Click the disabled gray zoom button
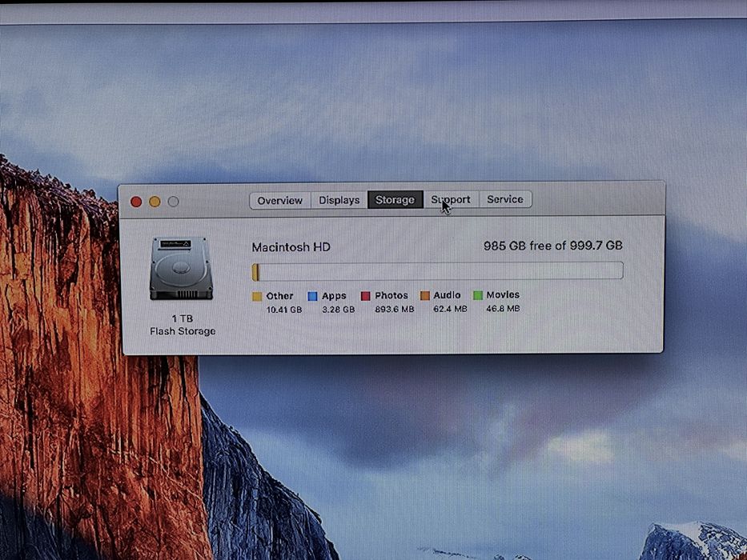 pos(174,202)
